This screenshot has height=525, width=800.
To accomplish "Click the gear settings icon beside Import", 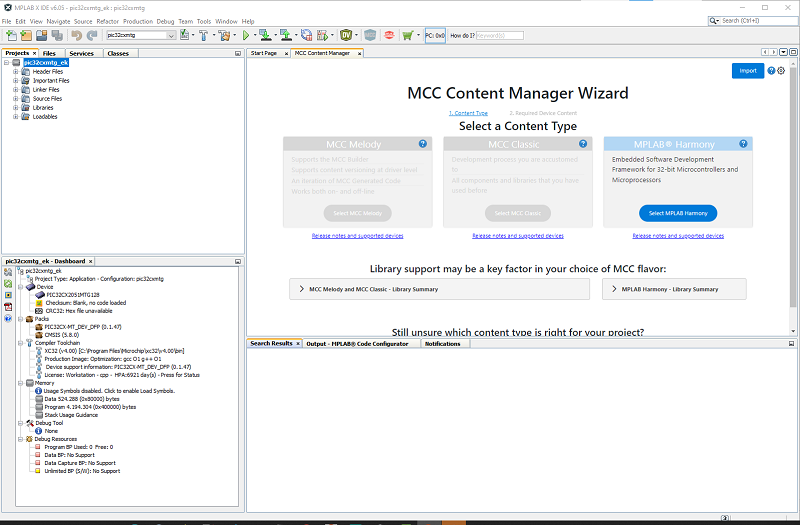I will click(781, 71).
